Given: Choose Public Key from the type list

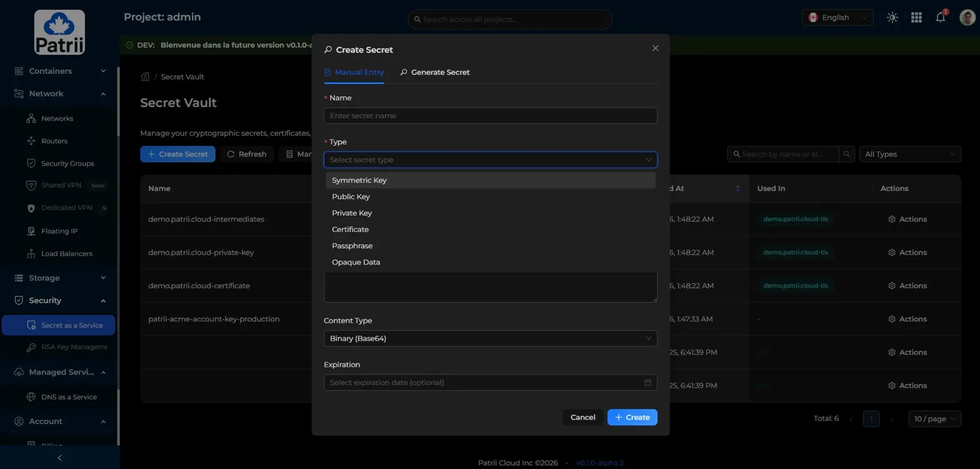Looking at the screenshot, I should point(490,196).
